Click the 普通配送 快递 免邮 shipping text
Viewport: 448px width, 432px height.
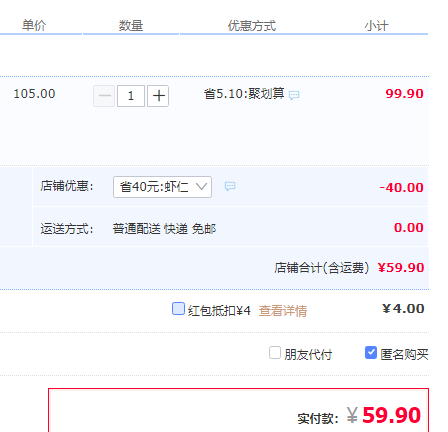click(x=164, y=229)
